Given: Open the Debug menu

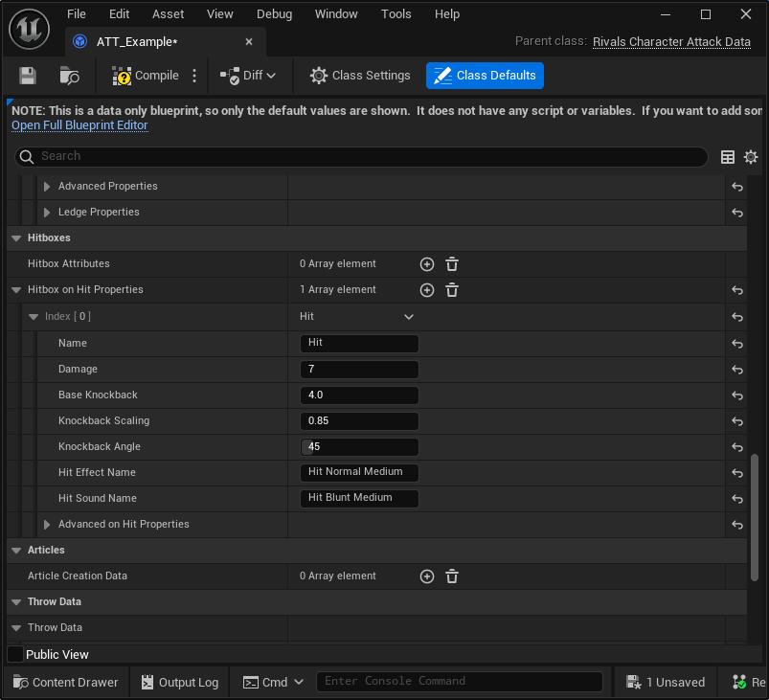Looking at the screenshot, I should pos(274,14).
